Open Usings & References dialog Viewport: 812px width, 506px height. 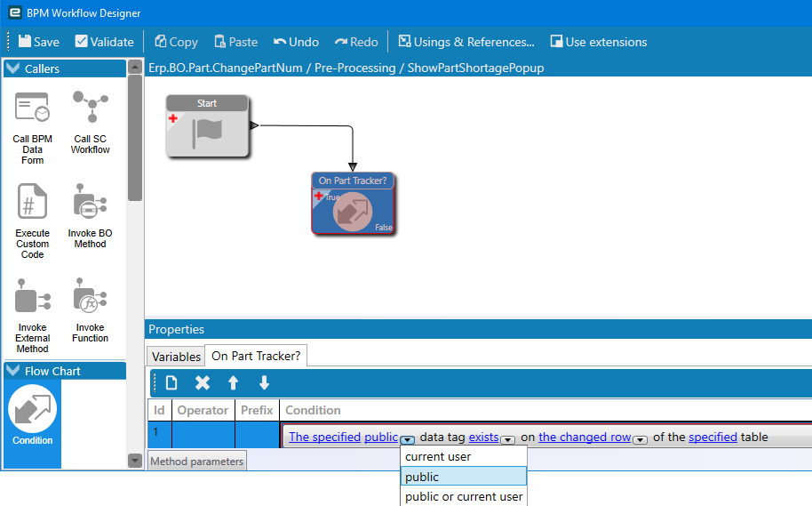(x=466, y=42)
